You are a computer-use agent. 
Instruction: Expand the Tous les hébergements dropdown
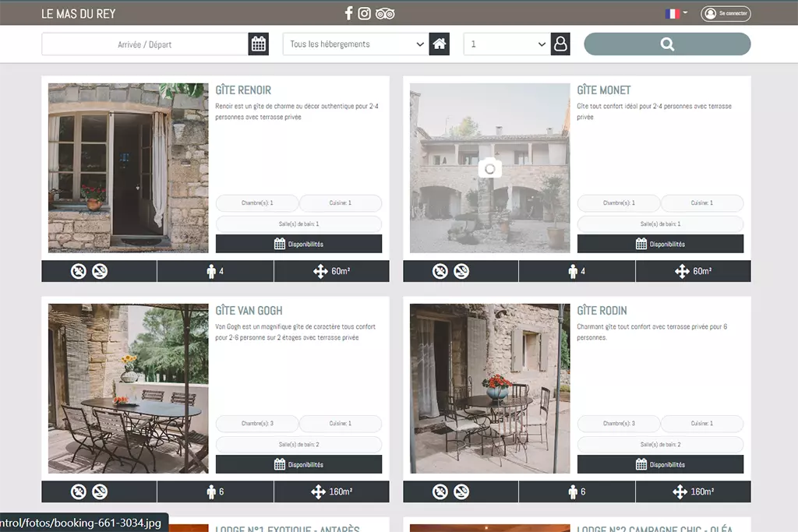pos(355,44)
